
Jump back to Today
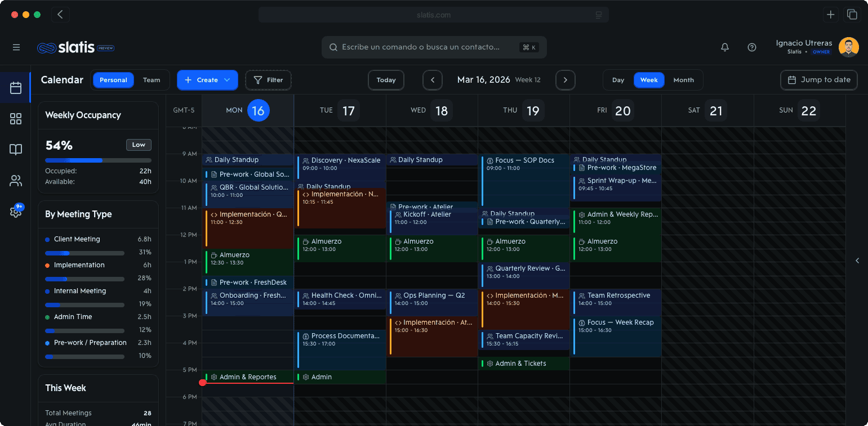point(386,80)
